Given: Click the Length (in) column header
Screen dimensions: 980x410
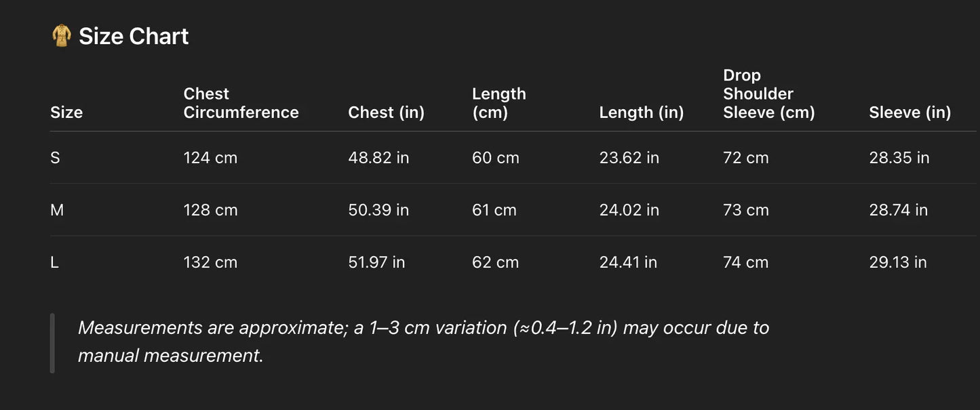Looking at the screenshot, I should pyautogui.click(x=641, y=112).
